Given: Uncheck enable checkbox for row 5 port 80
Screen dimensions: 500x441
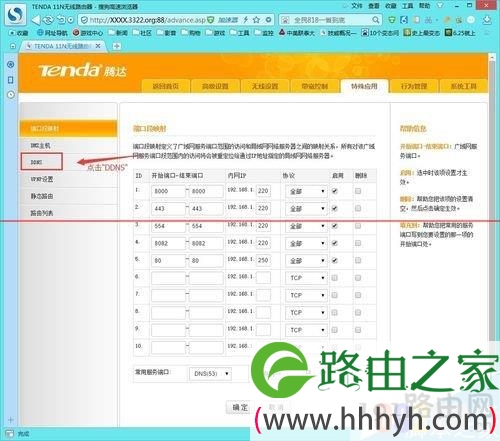Looking at the screenshot, I should [335, 260].
